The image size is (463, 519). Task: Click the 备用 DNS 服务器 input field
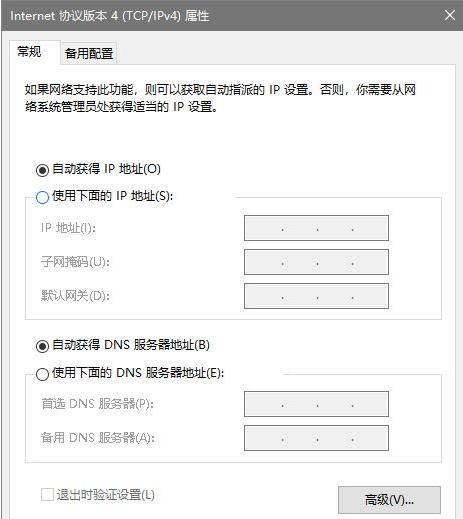(316, 438)
